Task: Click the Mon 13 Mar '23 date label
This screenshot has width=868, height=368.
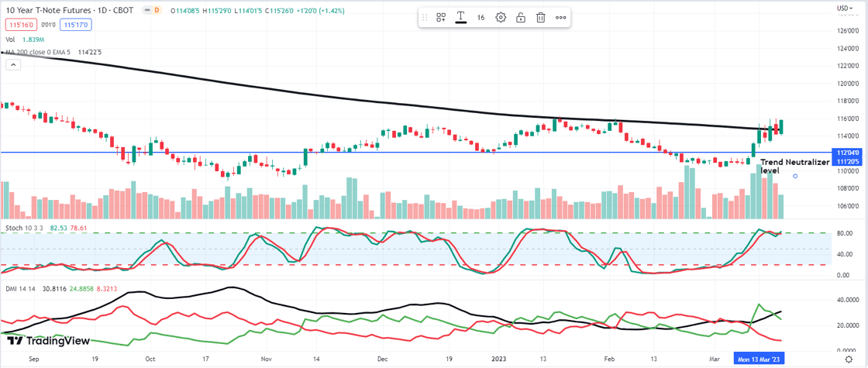Action: (x=759, y=359)
